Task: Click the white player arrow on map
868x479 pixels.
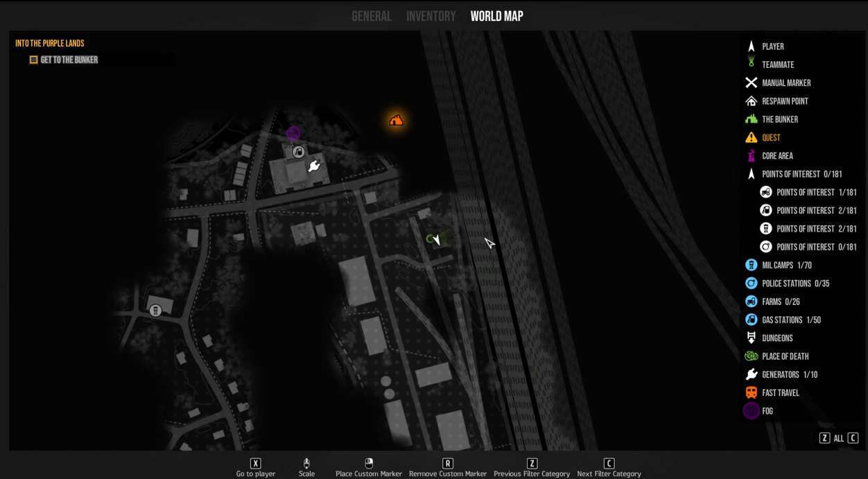Action: (436, 240)
